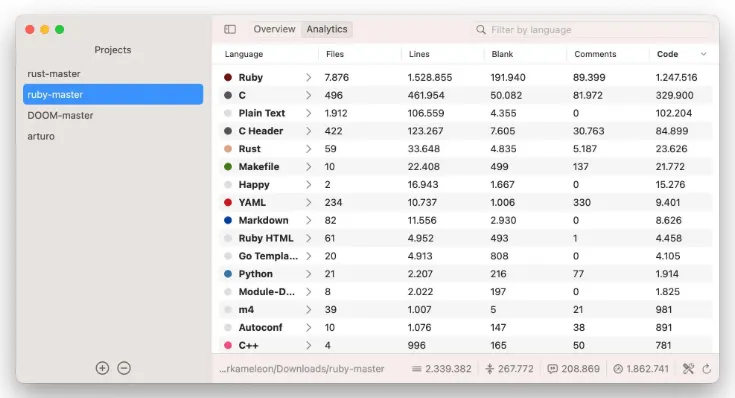
Task: Expand the C language row chevron
Action: (x=308, y=95)
